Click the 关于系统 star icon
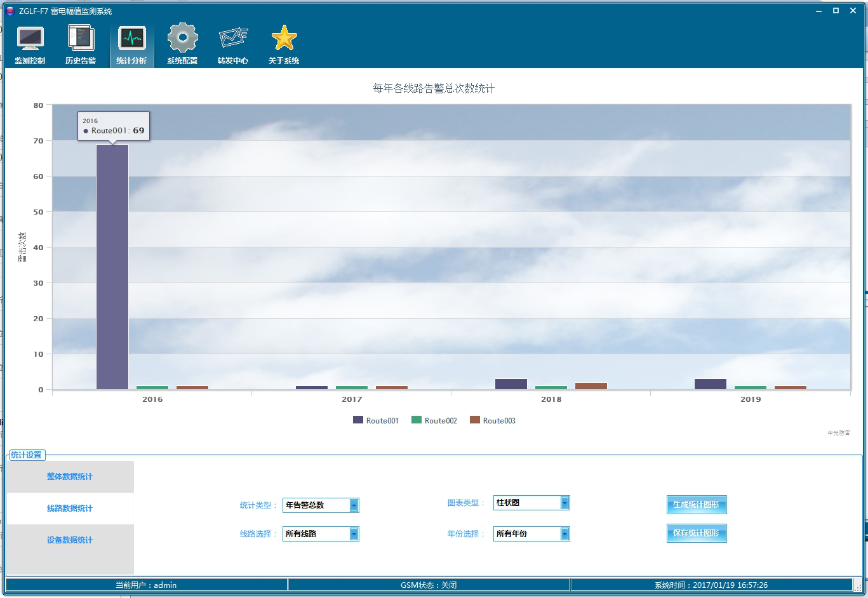The image size is (868, 598). pos(284,39)
